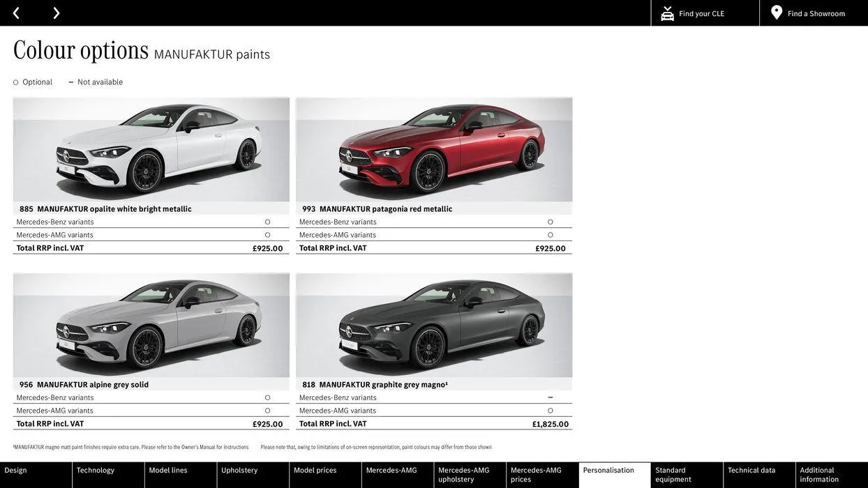Open the Model prices tab
Image resolution: width=868 pixels, height=488 pixels.
point(315,471)
